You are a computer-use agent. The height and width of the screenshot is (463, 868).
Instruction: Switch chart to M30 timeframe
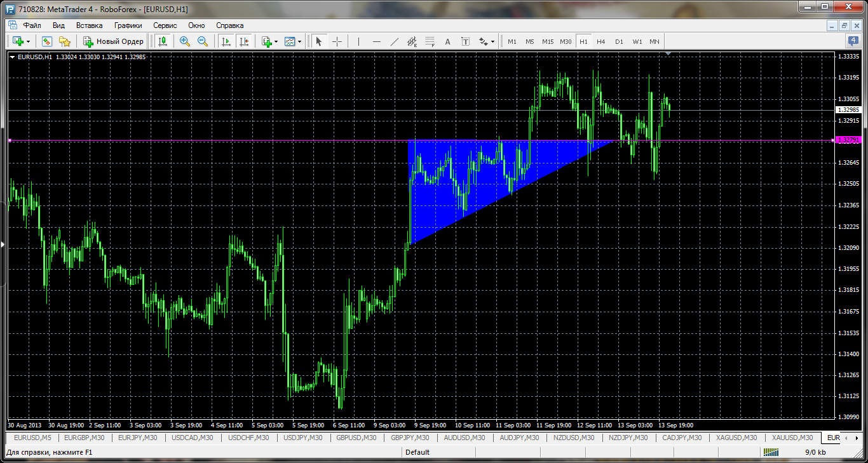(x=566, y=41)
